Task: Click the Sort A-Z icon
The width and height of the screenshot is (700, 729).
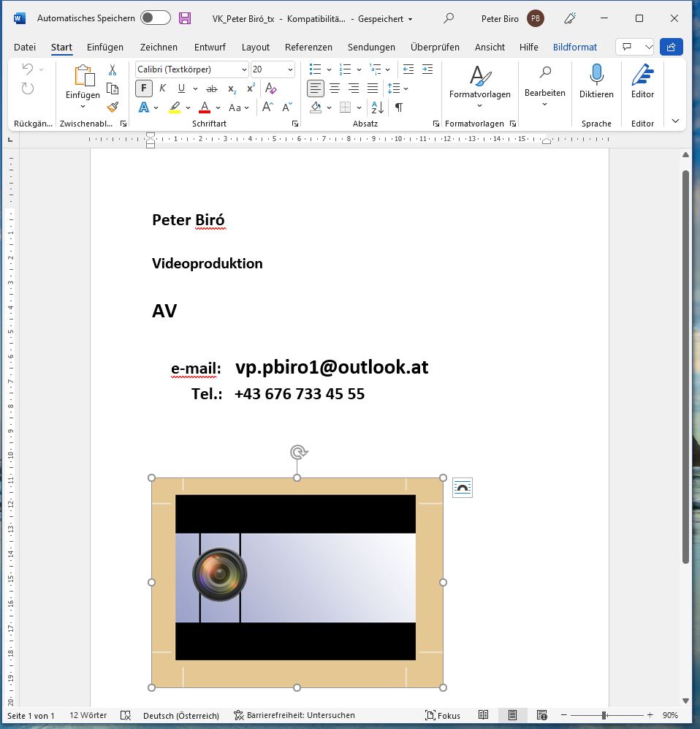Action: [x=378, y=107]
